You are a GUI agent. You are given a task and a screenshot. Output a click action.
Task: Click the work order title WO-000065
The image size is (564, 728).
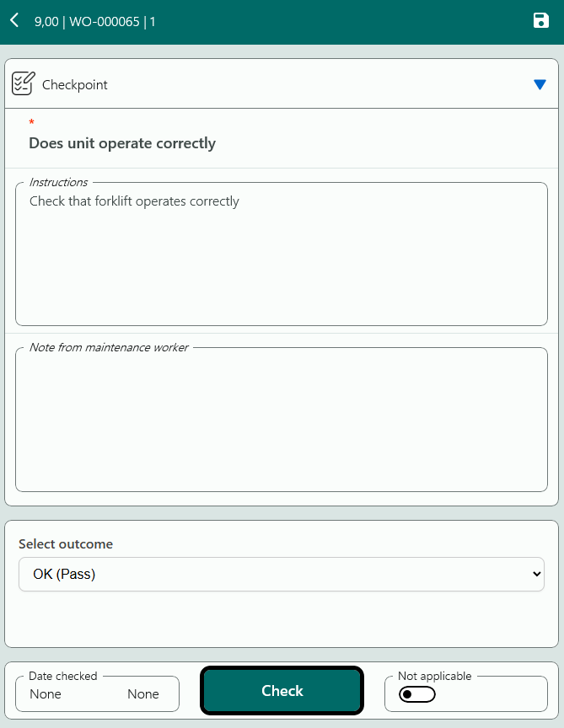point(105,22)
